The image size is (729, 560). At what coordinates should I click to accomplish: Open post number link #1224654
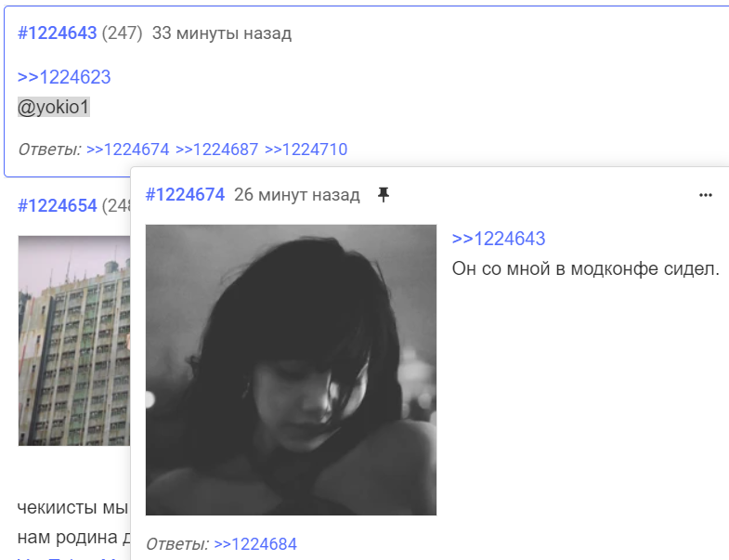tap(58, 205)
